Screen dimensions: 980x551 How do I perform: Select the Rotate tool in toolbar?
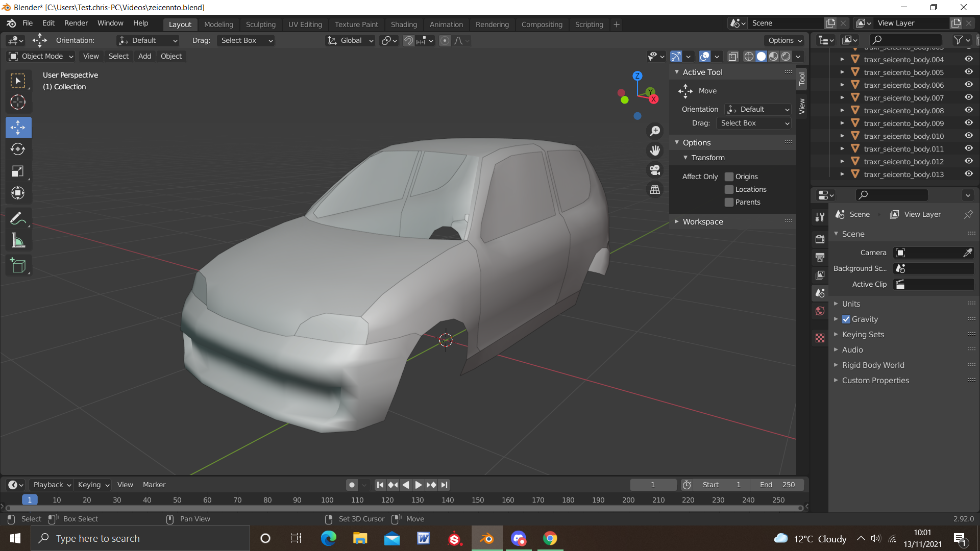(18, 149)
